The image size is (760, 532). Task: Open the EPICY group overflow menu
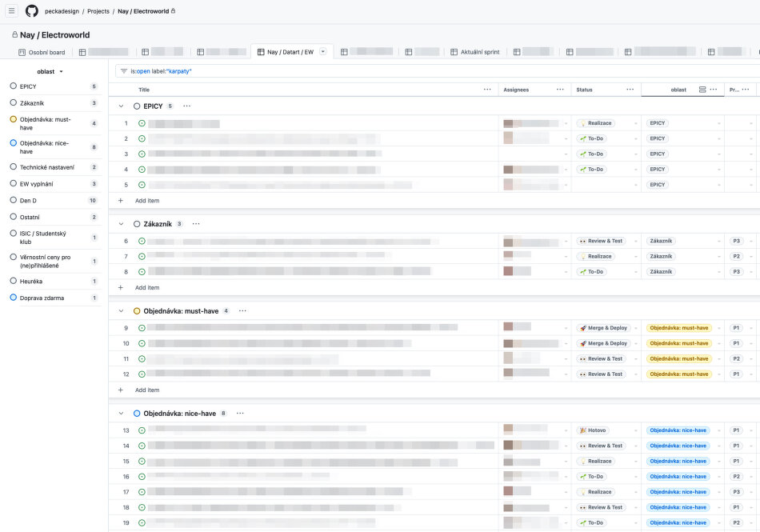pyautogui.click(x=186, y=106)
